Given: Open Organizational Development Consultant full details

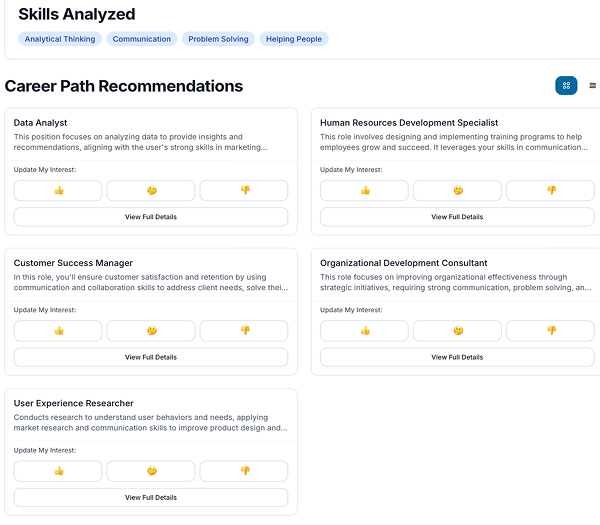Looking at the screenshot, I should pos(457,357).
